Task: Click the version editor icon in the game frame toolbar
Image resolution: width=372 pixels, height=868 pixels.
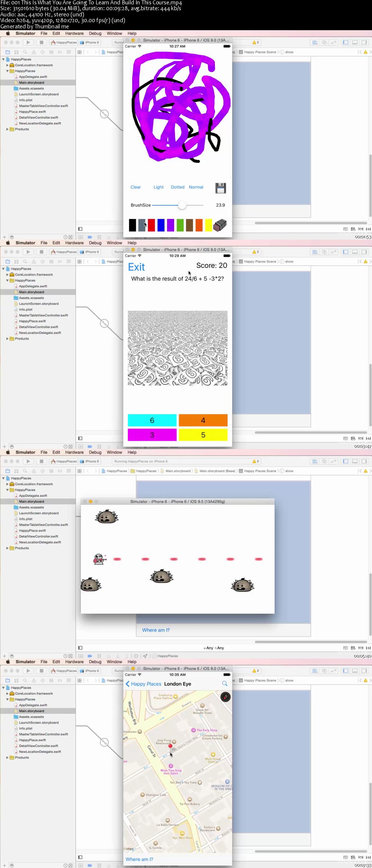Action: (x=334, y=461)
